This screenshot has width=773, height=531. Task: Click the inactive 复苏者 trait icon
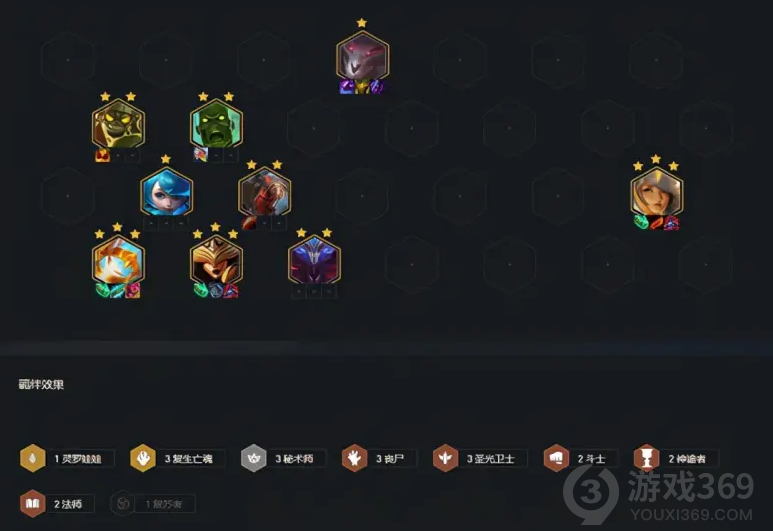122,503
